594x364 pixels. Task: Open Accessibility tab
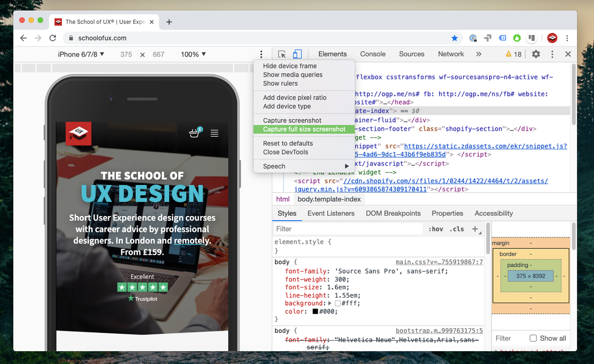pos(494,213)
